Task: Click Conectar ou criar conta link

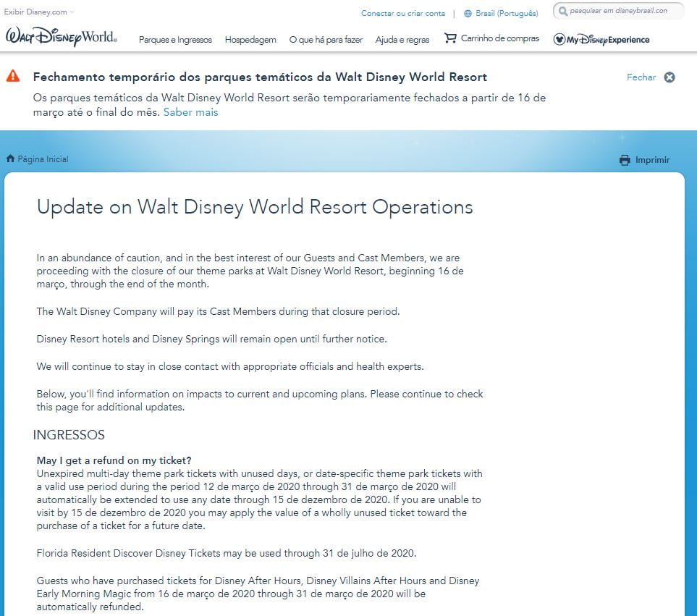Action: point(402,13)
